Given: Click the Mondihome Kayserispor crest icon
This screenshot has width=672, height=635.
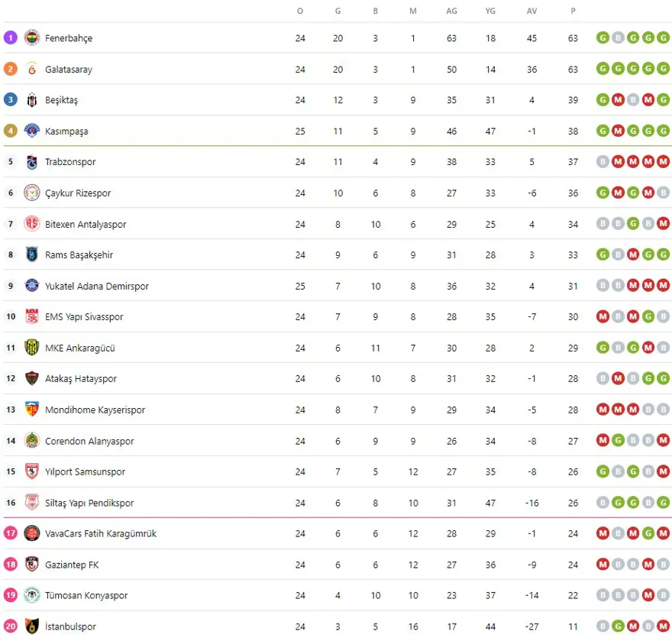Looking at the screenshot, I should pyautogui.click(x=31, y=410).
